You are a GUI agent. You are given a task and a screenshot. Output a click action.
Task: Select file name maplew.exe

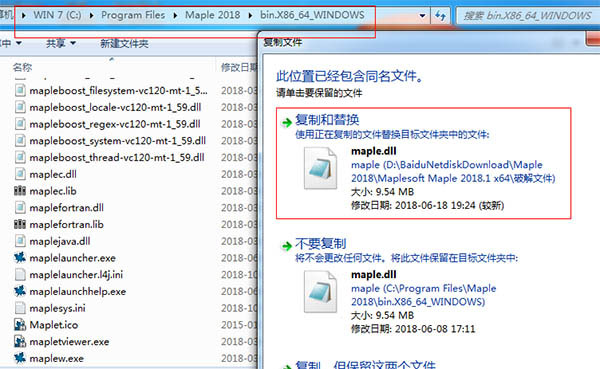56,358
